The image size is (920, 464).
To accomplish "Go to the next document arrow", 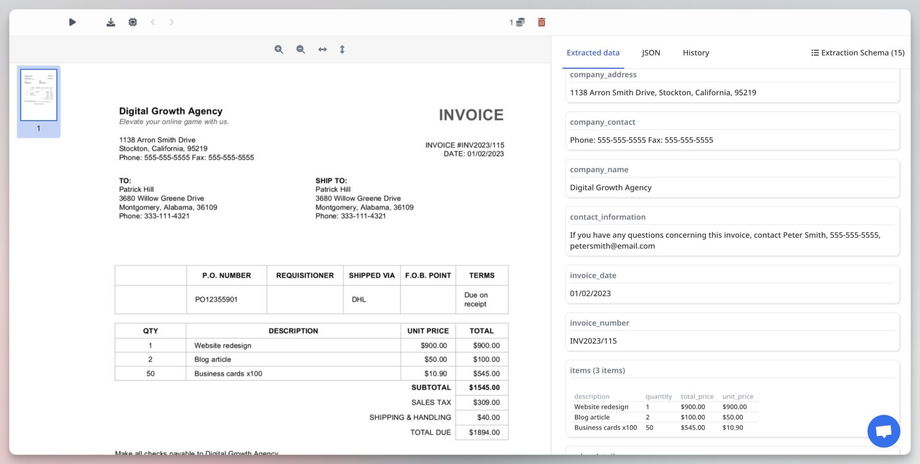I will (x=172, y=22).
